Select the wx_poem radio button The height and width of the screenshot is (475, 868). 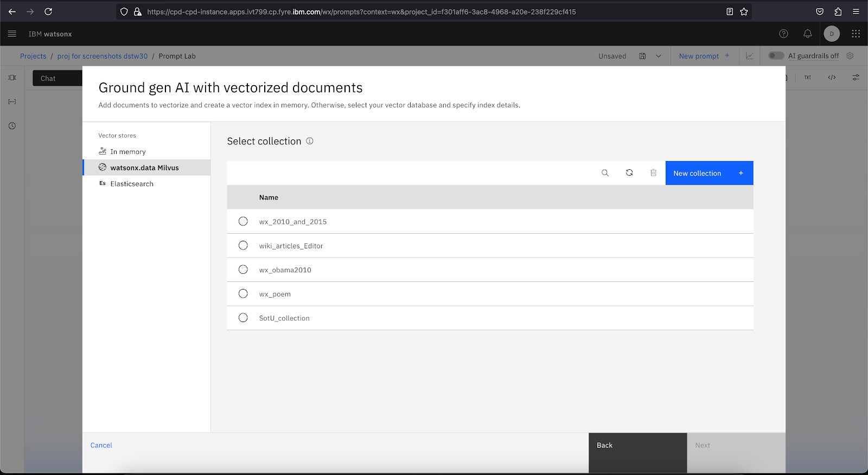(243, 294)
